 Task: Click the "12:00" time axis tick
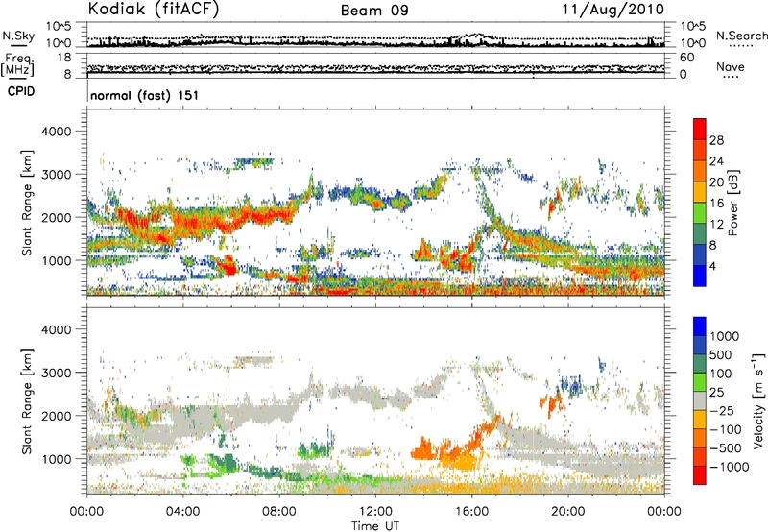click(x=375, y=512)
